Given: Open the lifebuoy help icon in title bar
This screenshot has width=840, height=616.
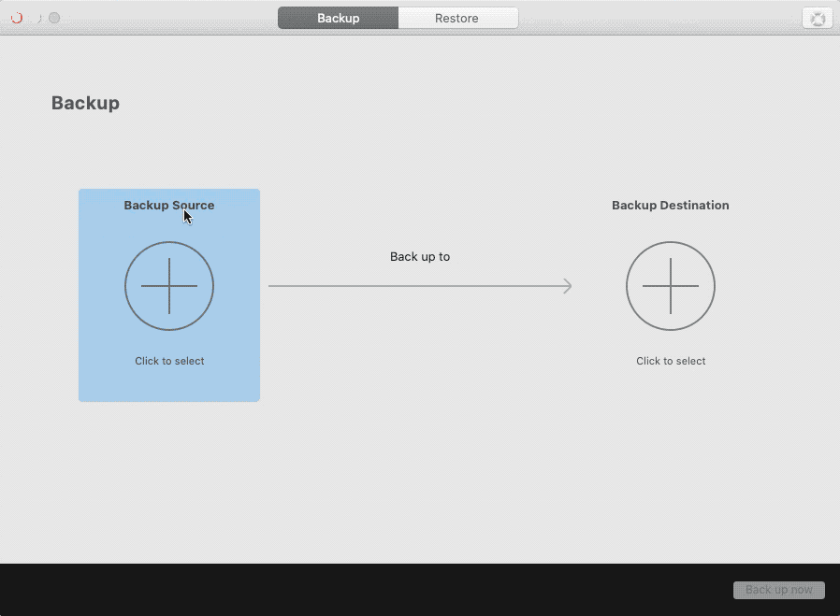Looking at the screenshot, I should tap(818, 19).
